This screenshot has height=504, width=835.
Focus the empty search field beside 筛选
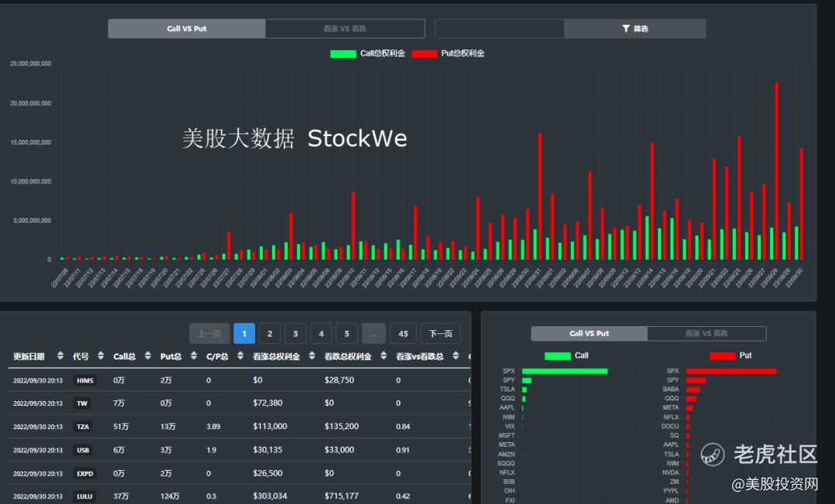[499, 29]
